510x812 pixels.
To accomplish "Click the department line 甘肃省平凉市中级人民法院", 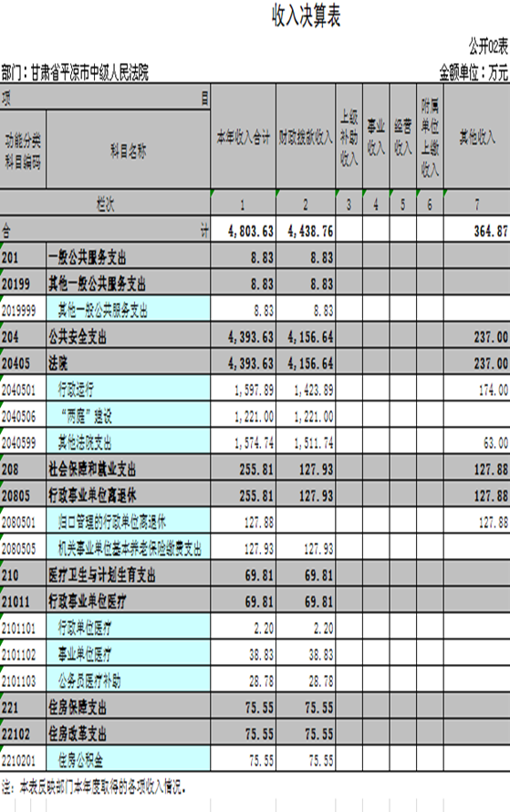I will point(89,72).
